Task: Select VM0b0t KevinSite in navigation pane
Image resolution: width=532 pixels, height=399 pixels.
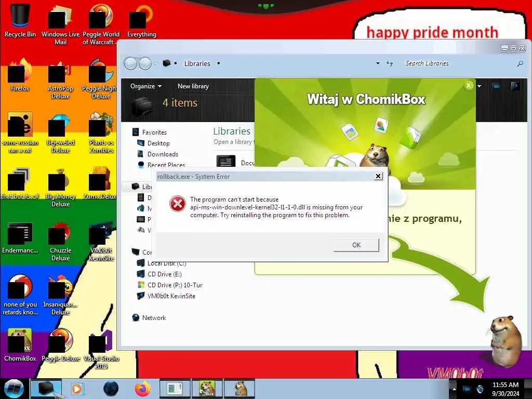Action: (171, 296)
